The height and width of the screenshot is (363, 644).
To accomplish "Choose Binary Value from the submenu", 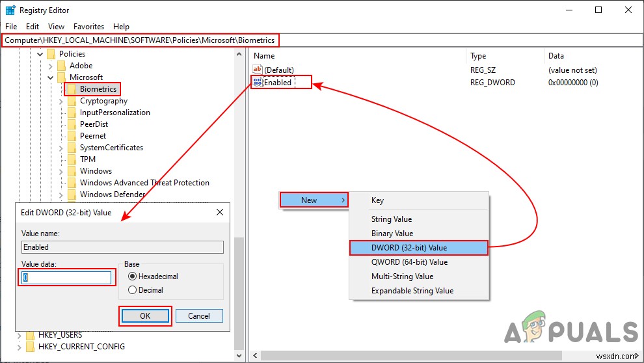I will coord(419,234).
